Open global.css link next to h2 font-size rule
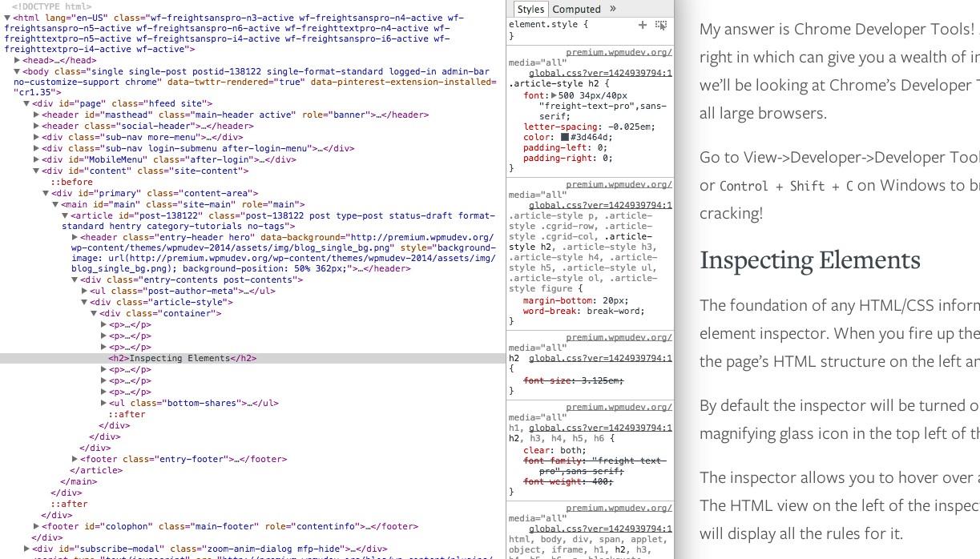This screenshot has height=559, width=980. coord(600,359)
